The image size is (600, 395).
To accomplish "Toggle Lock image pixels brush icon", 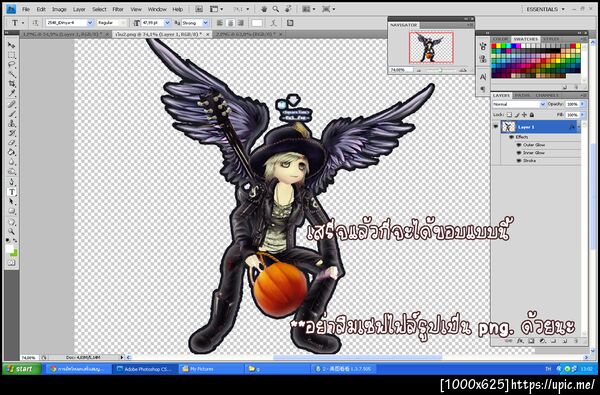I will pyautogui.click(x=517, y=114).
